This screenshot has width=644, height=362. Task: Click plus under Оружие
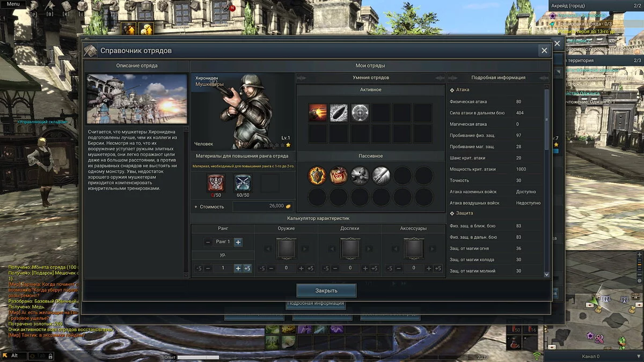click(x=301, y=268)
